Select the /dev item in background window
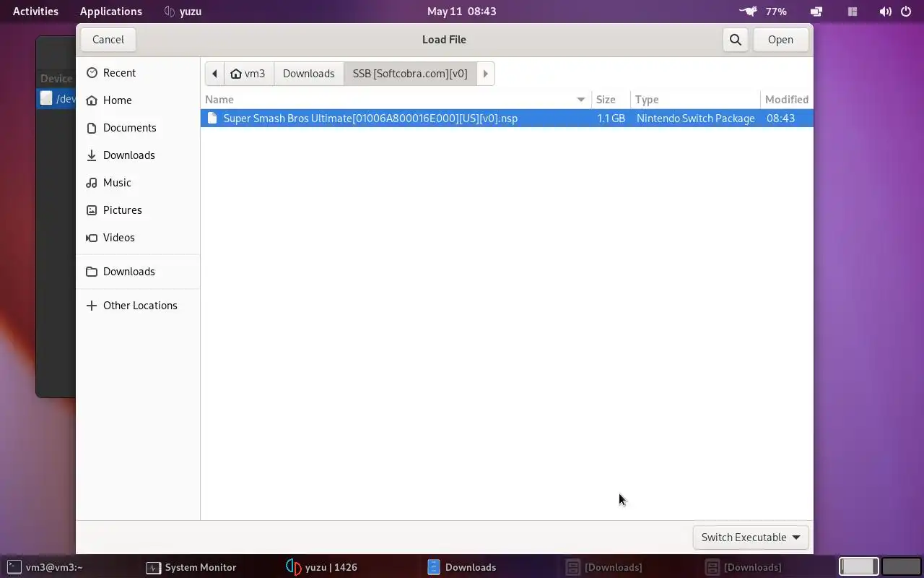This screenshot has width=924, height=578. tap(56, 99)
